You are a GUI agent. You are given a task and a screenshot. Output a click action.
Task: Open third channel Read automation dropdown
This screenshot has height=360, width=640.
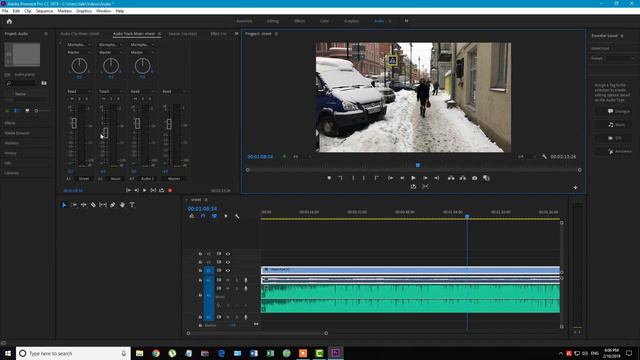[142, 91]
